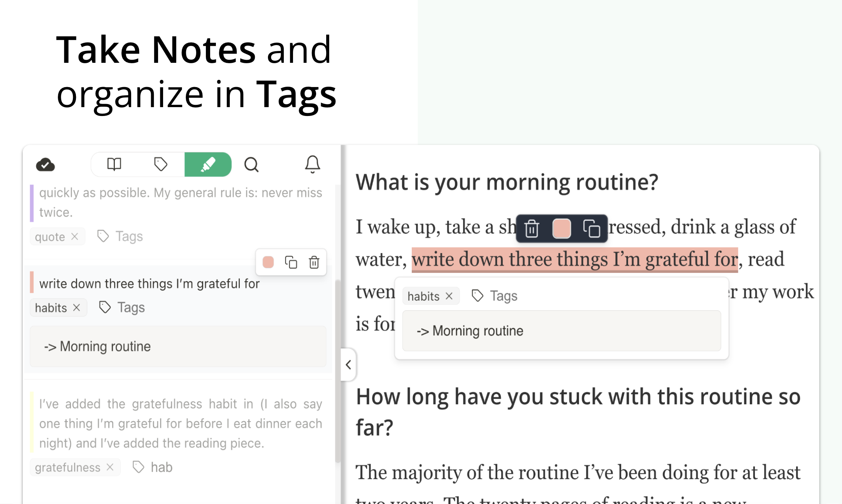Click heading 'What is your morning routine?'
The width and height of the screenshot is (842, 504).
pos(507,182)
